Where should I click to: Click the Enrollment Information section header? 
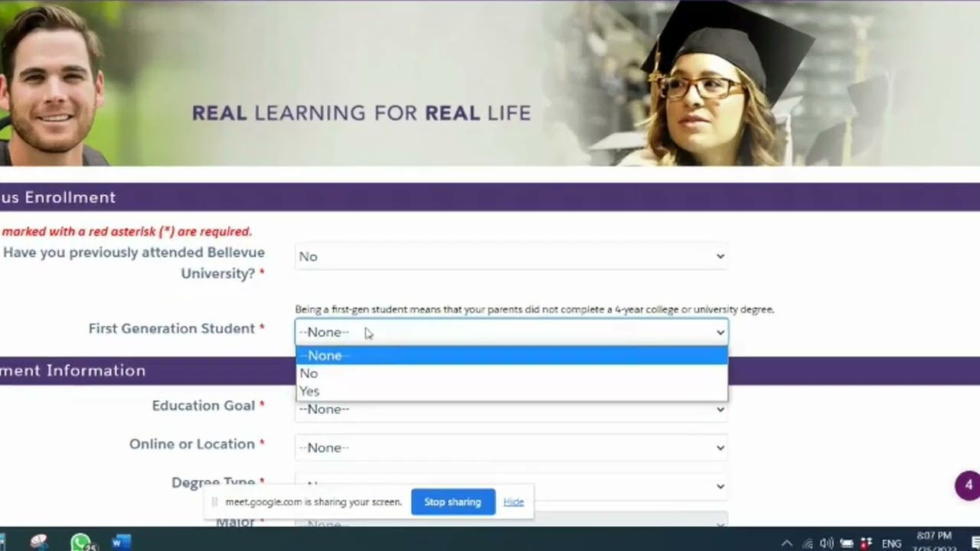click(490, 370)
